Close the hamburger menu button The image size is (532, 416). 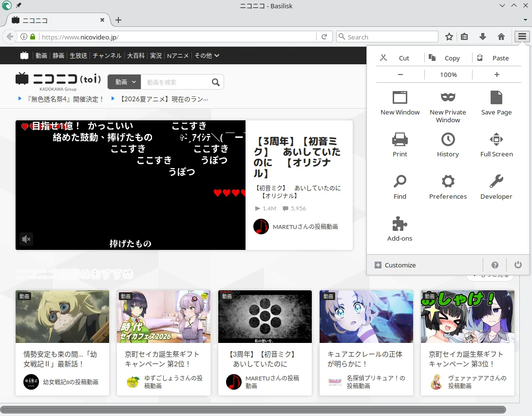522,37
